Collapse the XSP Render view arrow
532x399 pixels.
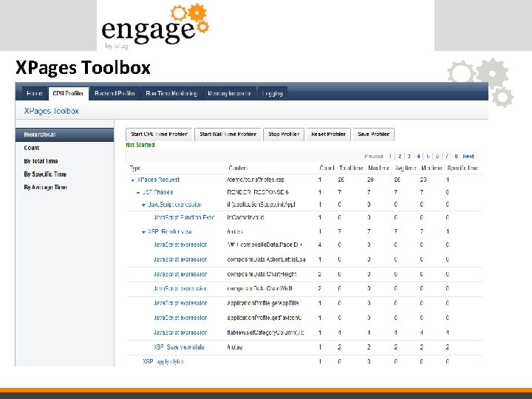[143, 232]
